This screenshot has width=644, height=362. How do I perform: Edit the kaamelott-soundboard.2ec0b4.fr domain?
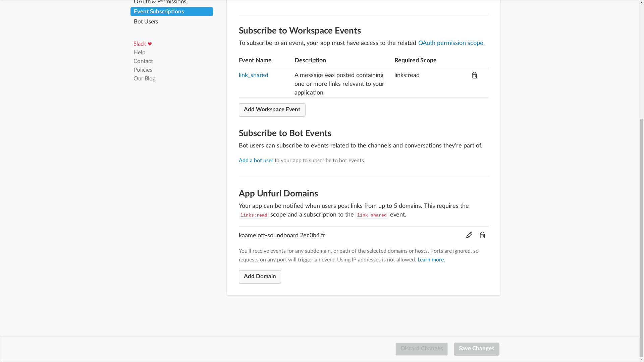click(469, 235)
